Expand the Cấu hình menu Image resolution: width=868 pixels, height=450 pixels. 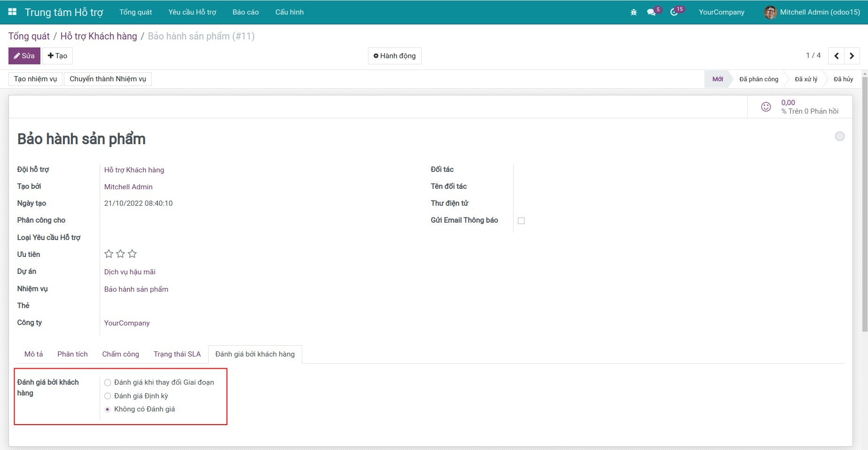[x=289, y=12]
